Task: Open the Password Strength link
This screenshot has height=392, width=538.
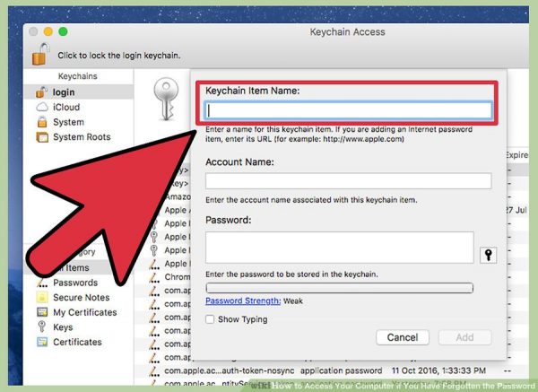Action: tap(243, 301)
